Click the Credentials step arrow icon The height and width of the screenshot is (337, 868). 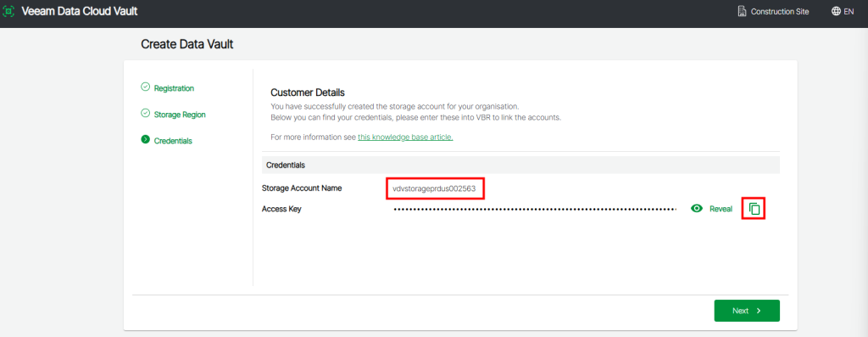pos(145,140)
